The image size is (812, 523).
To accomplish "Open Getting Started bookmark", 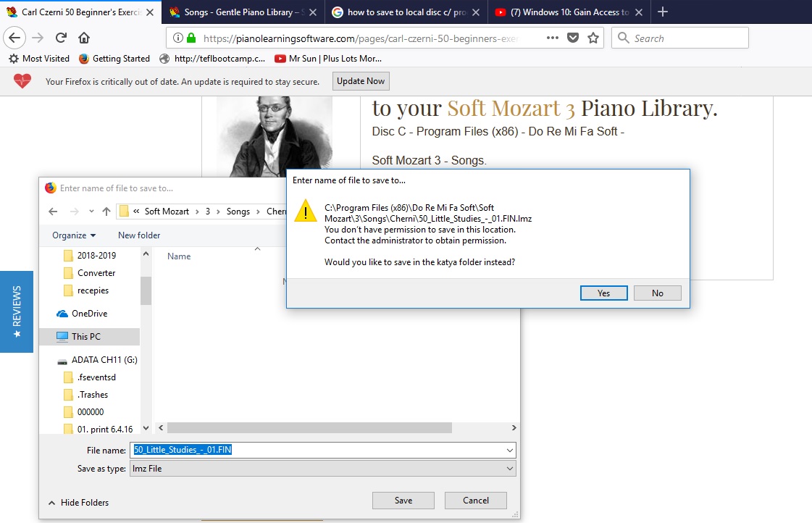I will coord(114,59).
